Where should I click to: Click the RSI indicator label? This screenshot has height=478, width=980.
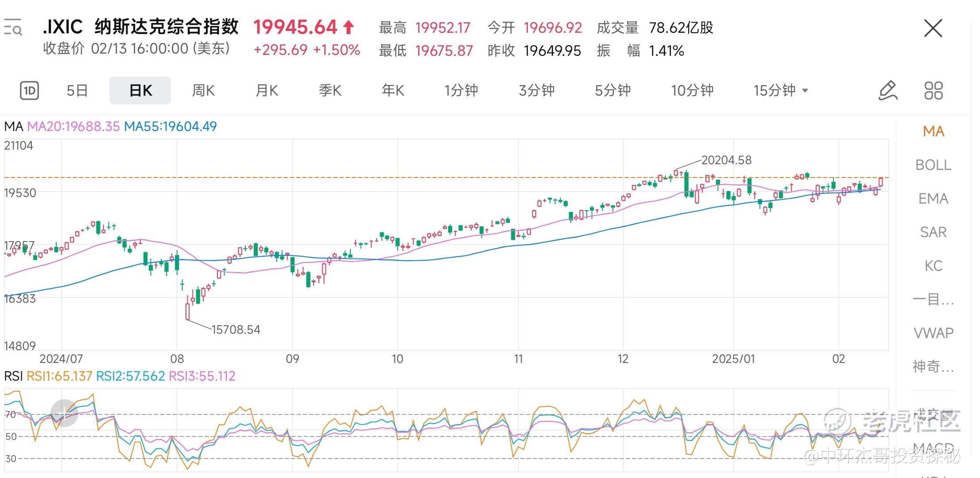click(x=13, y=376)
